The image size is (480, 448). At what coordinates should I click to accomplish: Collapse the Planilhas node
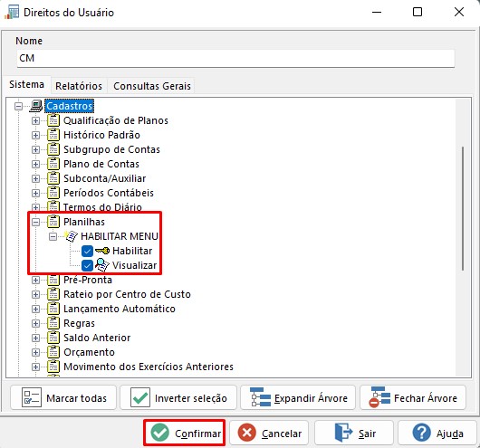point(36,222)
